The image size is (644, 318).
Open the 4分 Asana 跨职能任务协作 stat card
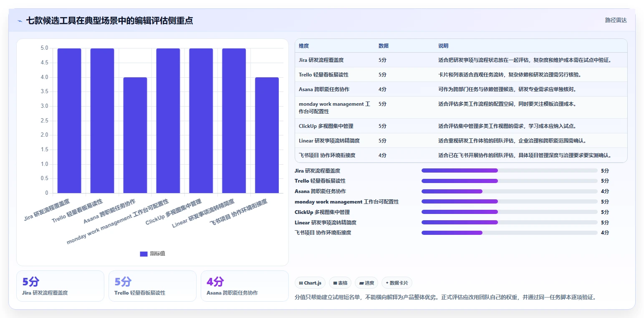(x=245, y=286)
